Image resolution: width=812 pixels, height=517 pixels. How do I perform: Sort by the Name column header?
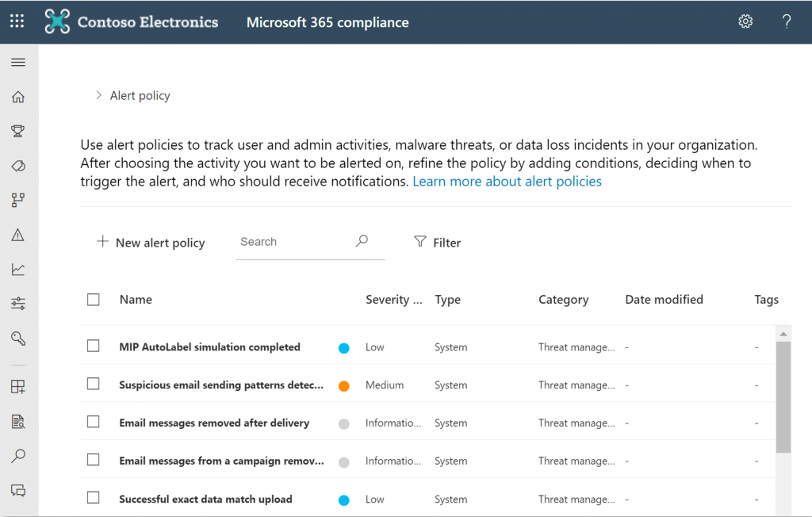tap(136, 300)
